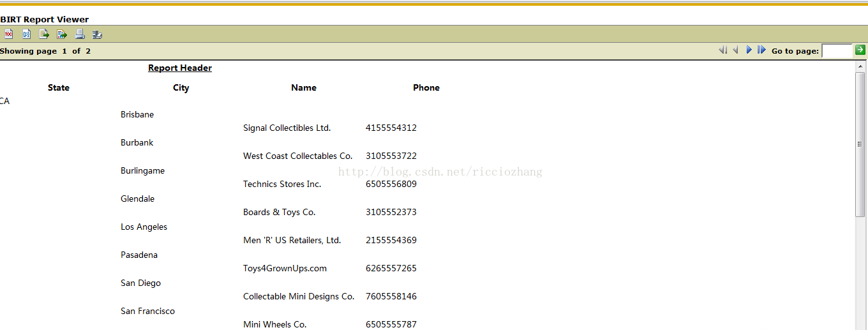Click the Glendale city row
Viewport: 868px width, 330px height.
138,199
